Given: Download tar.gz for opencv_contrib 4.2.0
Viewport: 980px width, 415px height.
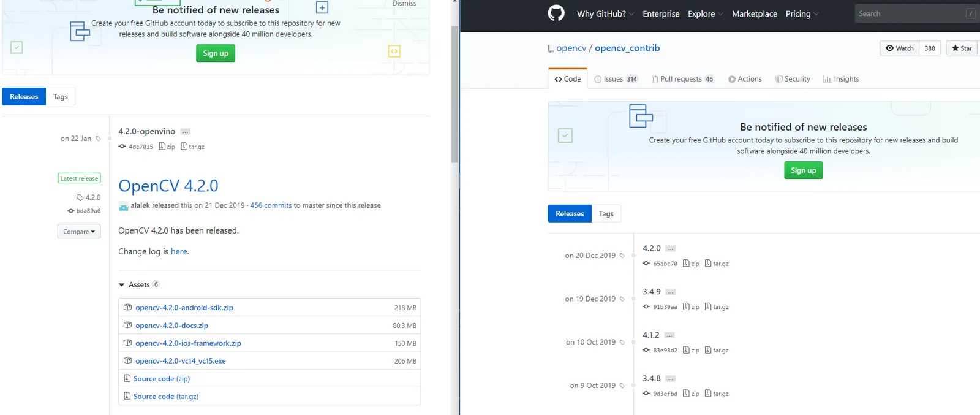Looking at the screenshot, I should pos(717,264).
